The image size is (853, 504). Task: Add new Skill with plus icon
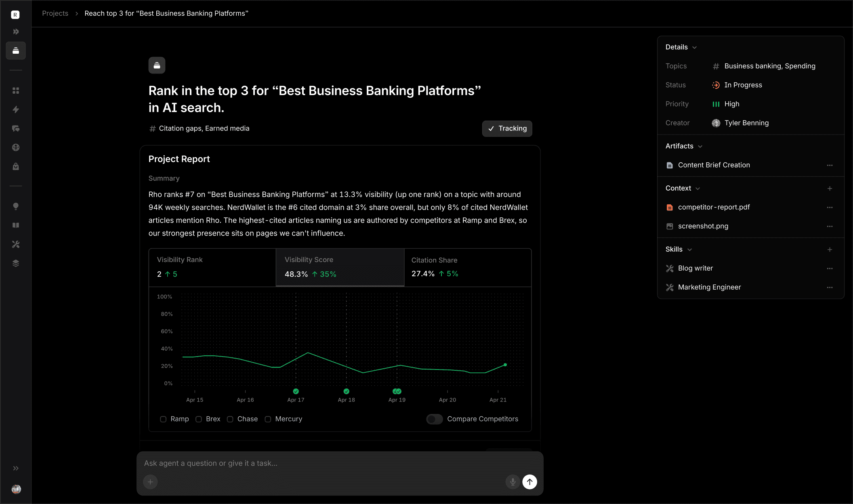pyautogui.click(x=830, y=250)
